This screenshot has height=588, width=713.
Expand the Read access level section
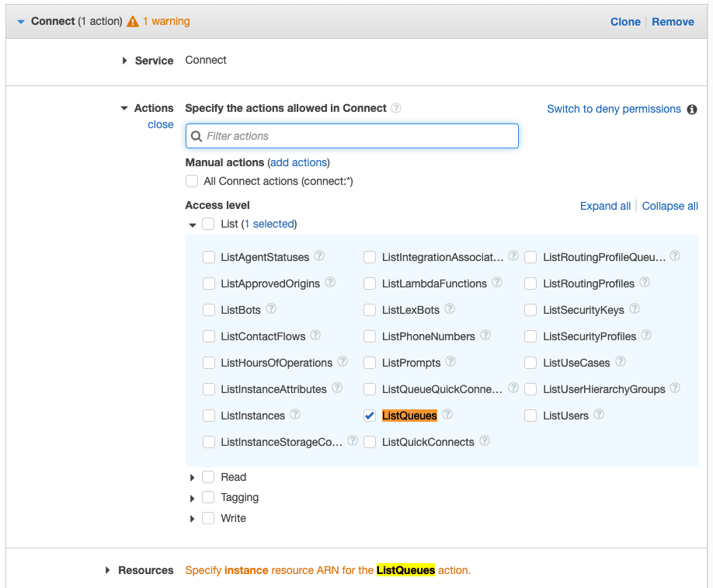(x=193, y=478)
